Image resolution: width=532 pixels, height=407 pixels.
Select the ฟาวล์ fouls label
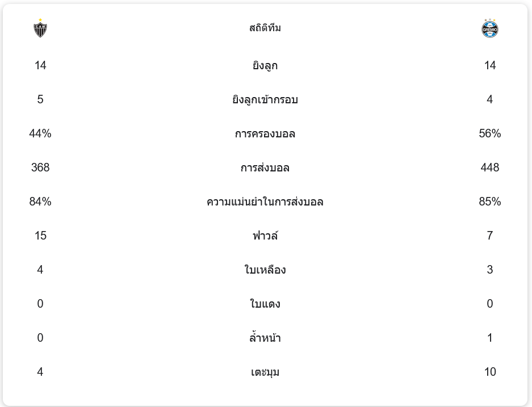point(265,236)
